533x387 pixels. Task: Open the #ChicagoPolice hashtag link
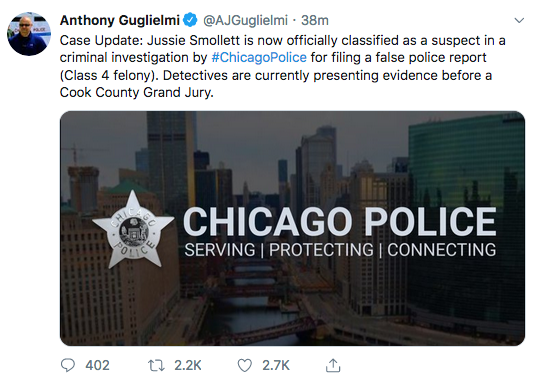[x=259, y=57]
